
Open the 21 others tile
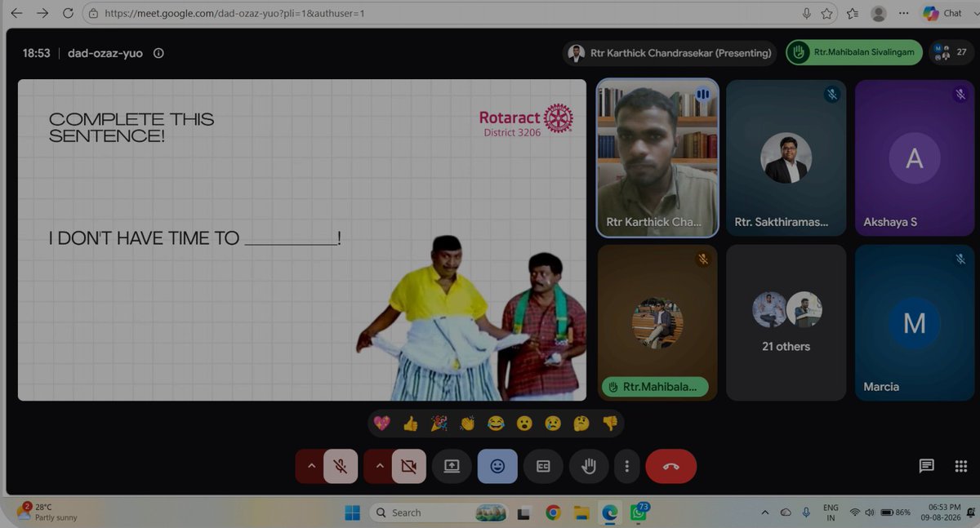pos(786,322)
